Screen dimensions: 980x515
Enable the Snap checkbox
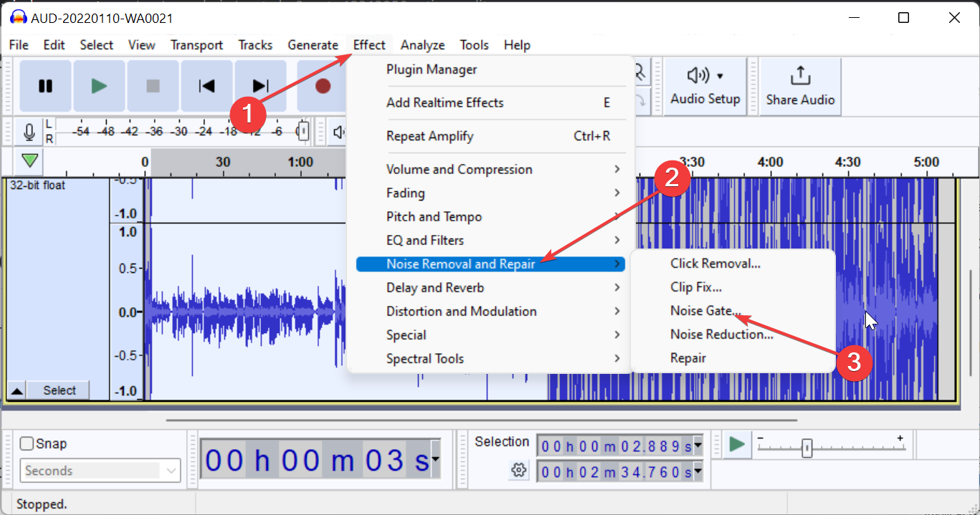tap(27, 443)
